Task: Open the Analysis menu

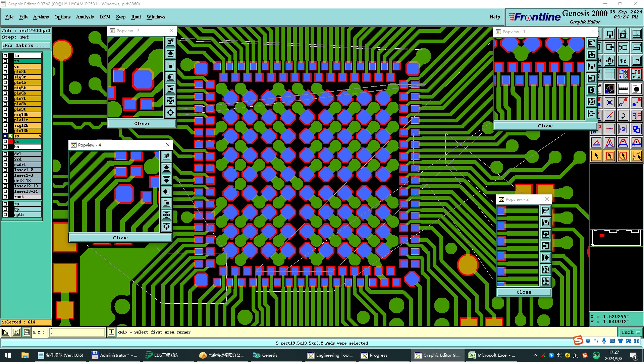Action: tap(85, 17)
